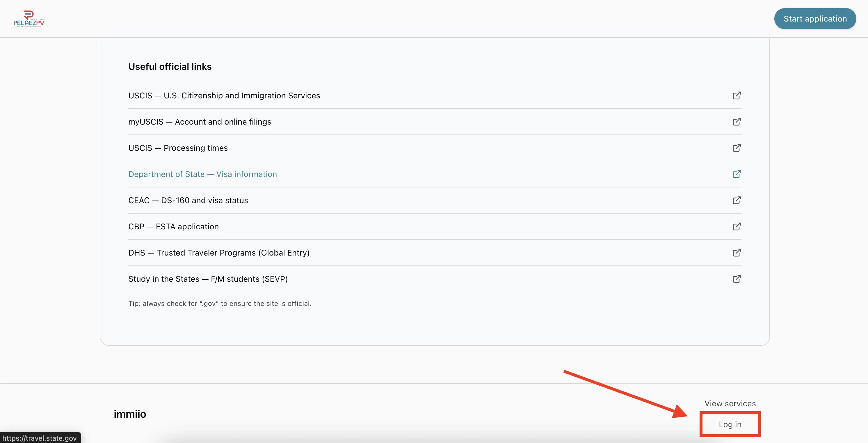Open the CBP — ESTA application link
The width and height of the screenshot is (868, 443).
pyautogui.click(x=173, y=226)
